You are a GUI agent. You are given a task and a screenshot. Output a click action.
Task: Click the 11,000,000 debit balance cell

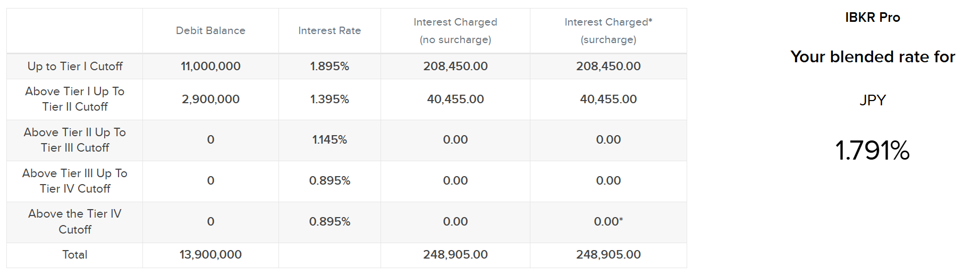click(210, 67)
